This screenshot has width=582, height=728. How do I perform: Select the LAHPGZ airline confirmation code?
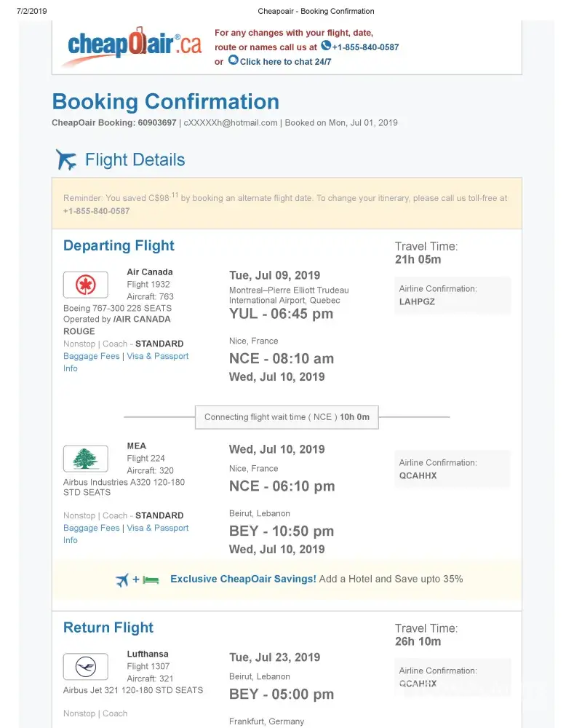click(417, 301)
